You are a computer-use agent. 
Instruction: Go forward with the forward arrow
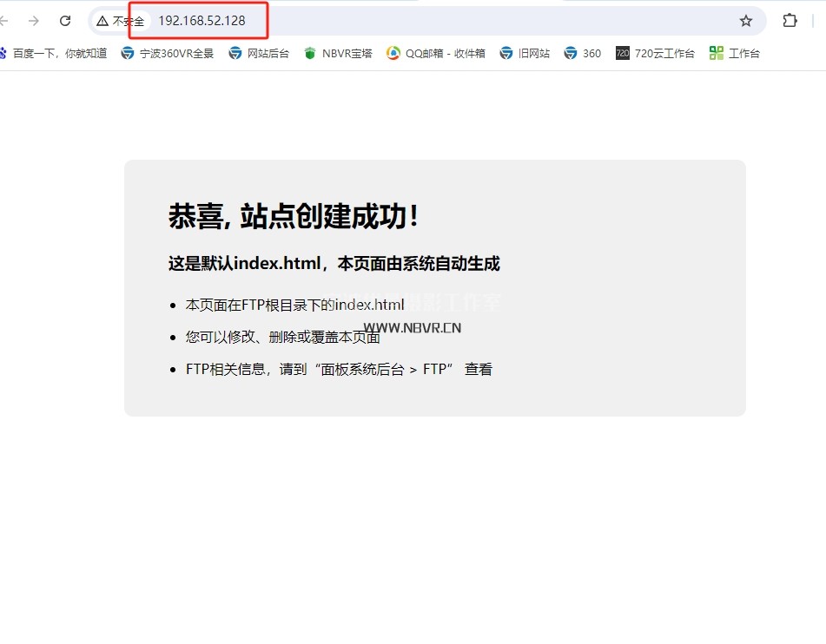(34, 21)
